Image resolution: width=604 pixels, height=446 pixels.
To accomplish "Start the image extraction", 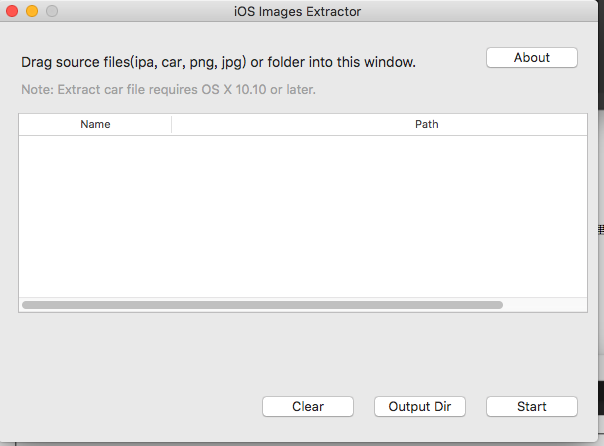I will pos(532,406).
